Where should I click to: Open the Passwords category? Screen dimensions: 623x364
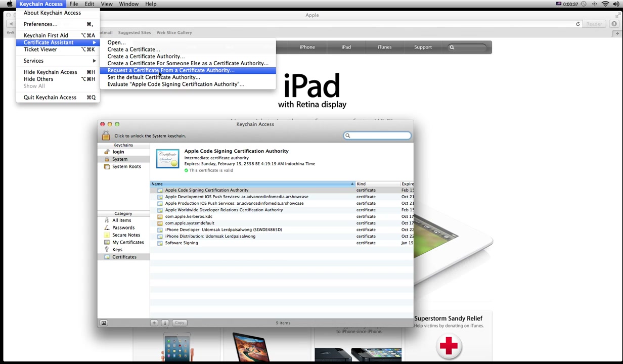click(x=123, y=227)
